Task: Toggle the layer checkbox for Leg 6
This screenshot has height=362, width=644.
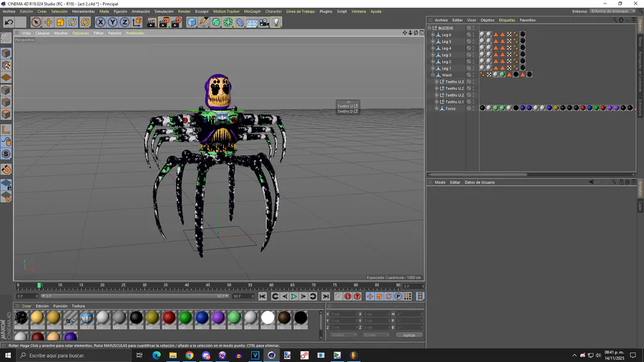Action: (x=469, y=34)
